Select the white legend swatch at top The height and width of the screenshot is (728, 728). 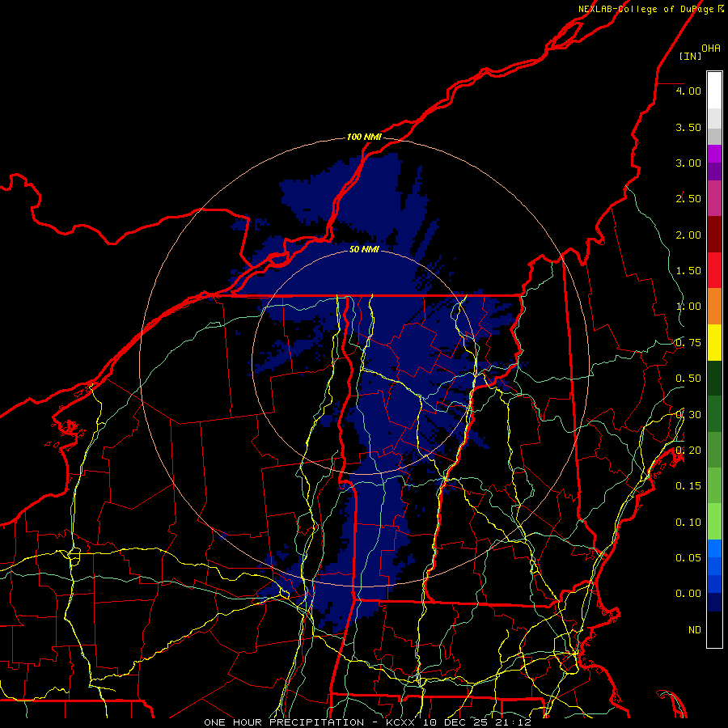714,91
